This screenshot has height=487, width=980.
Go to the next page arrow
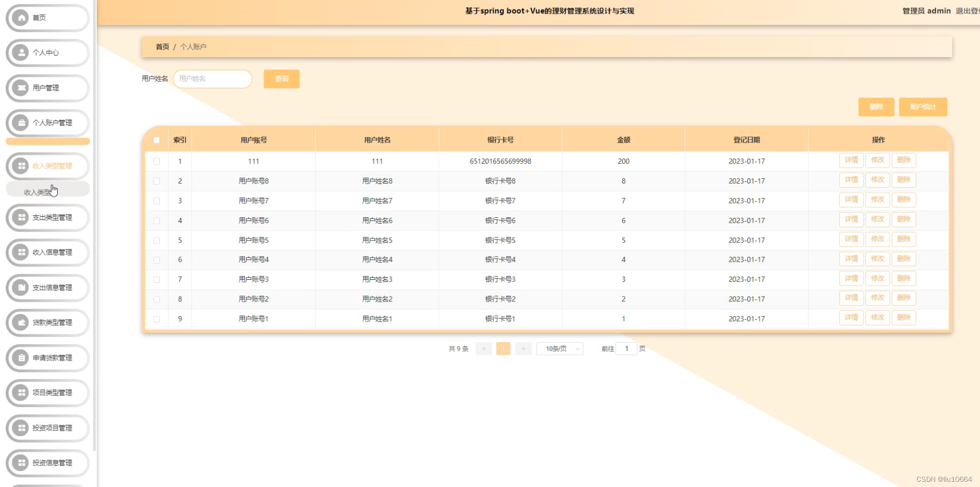point(523,349)
